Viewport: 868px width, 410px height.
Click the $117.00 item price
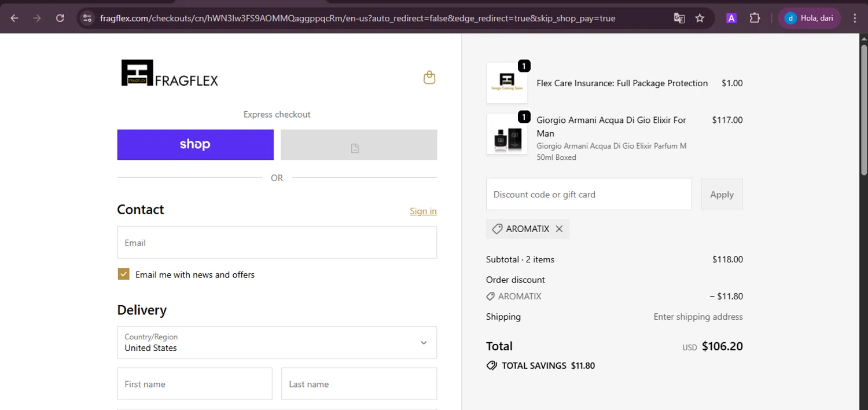click(x=727, y=120)
